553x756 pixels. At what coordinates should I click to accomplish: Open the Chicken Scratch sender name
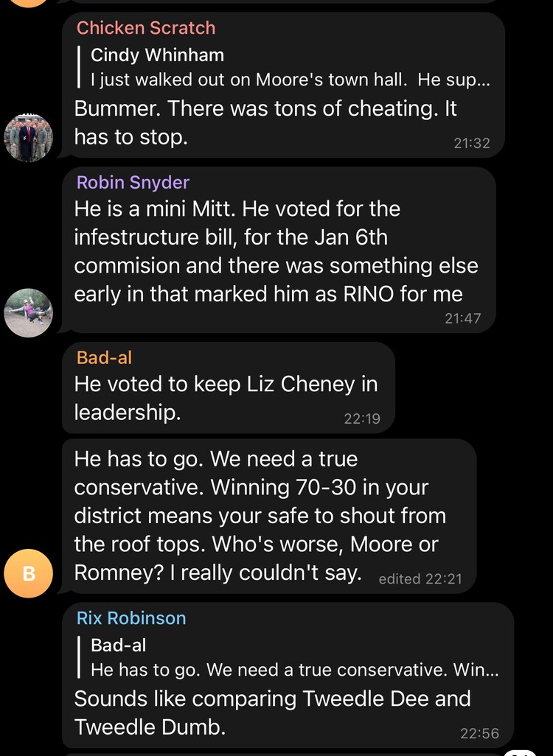(x=146, y=28)
